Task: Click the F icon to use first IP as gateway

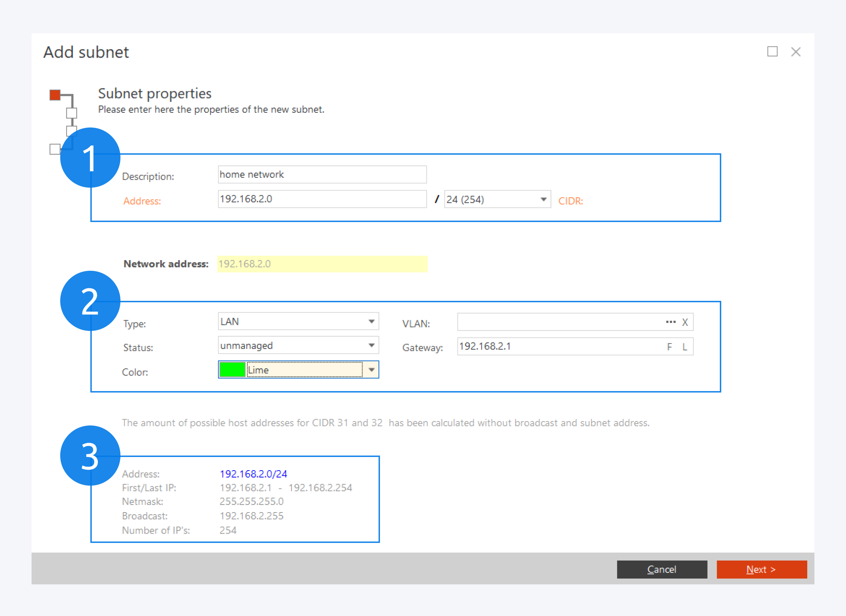Action: [670, 346]
